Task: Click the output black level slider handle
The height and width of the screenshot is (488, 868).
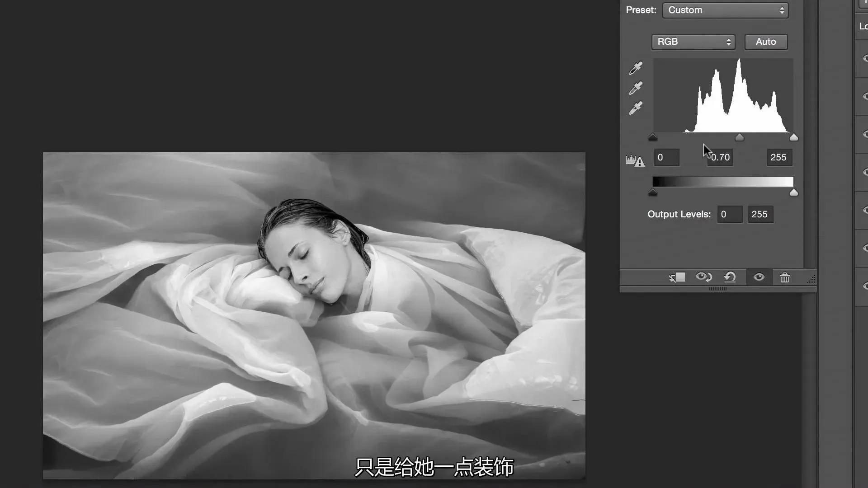Action: tap(653, 193)
